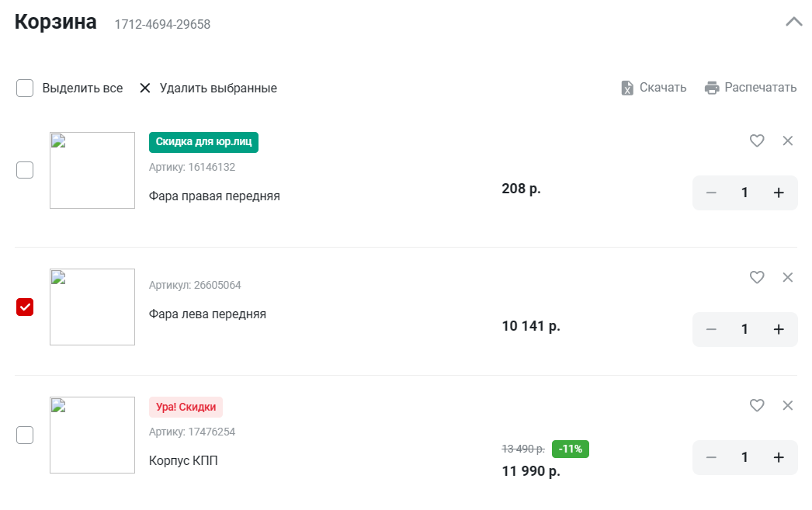Click Удалить выбранные
Viewport: 812px width, 510px height.
208,88
